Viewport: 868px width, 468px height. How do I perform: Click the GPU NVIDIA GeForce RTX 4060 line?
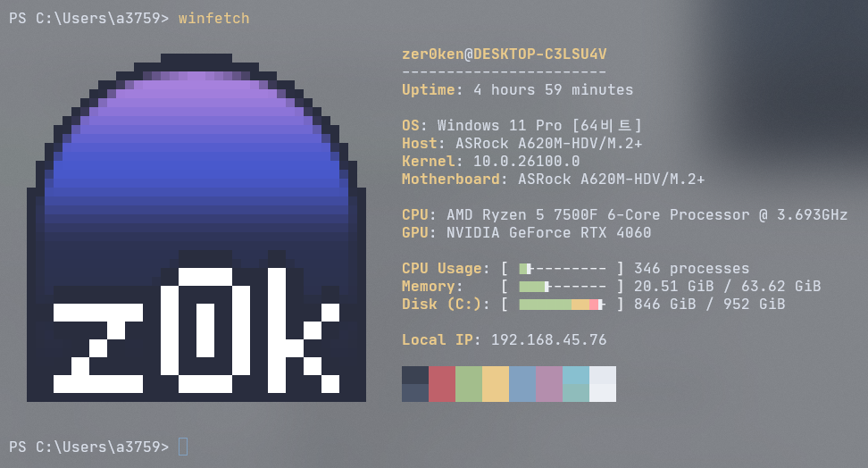(527, 232)
